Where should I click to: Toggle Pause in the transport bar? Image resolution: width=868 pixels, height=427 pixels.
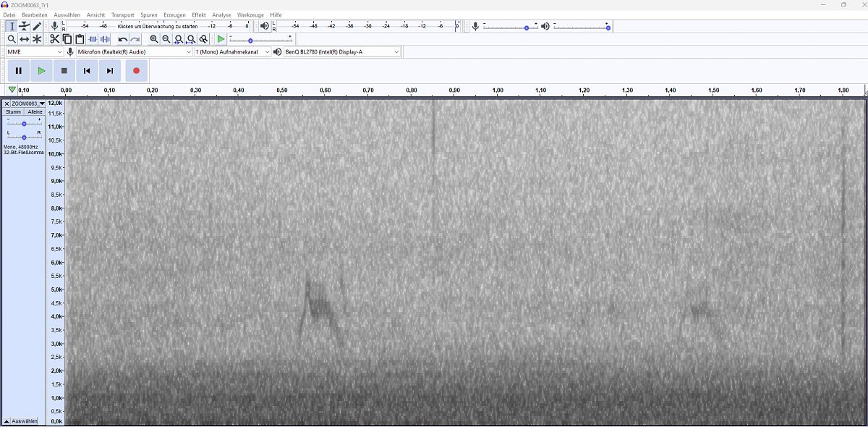tap(19, 71)
